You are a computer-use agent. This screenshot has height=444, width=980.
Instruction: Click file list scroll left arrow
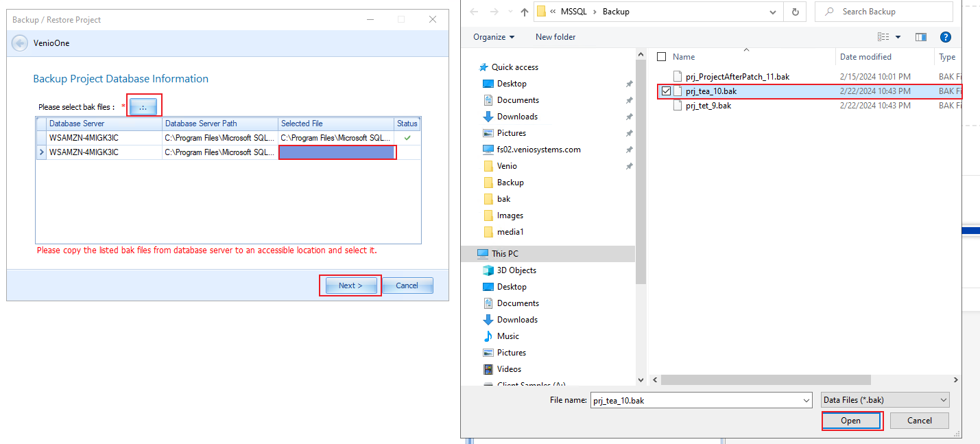pyautogui.click(x=654, y=379)
